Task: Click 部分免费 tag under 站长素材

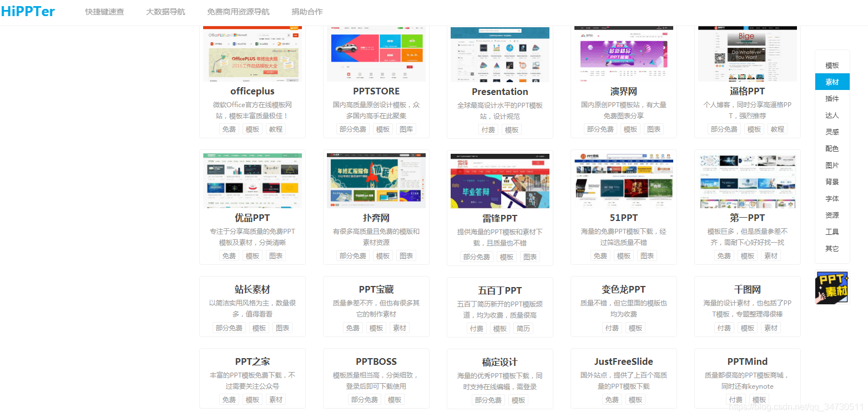Action: [x=229, y=328]
